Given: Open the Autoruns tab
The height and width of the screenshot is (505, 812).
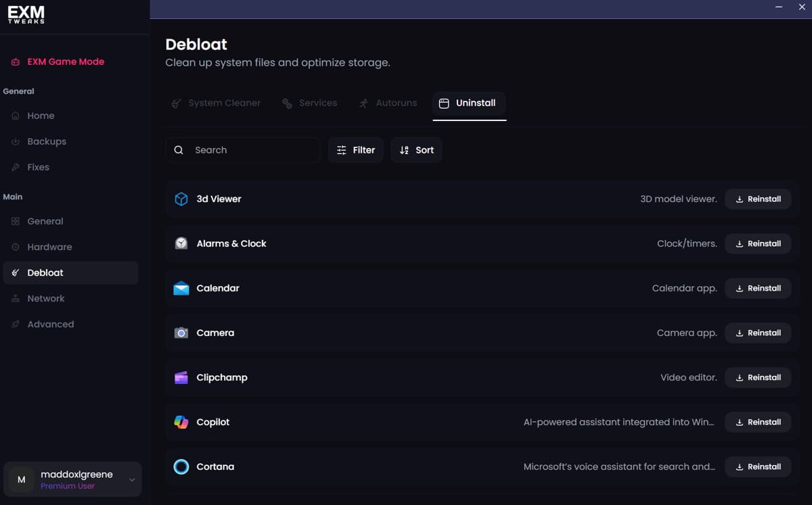Looking at the screenshot, I should (388, 103).
